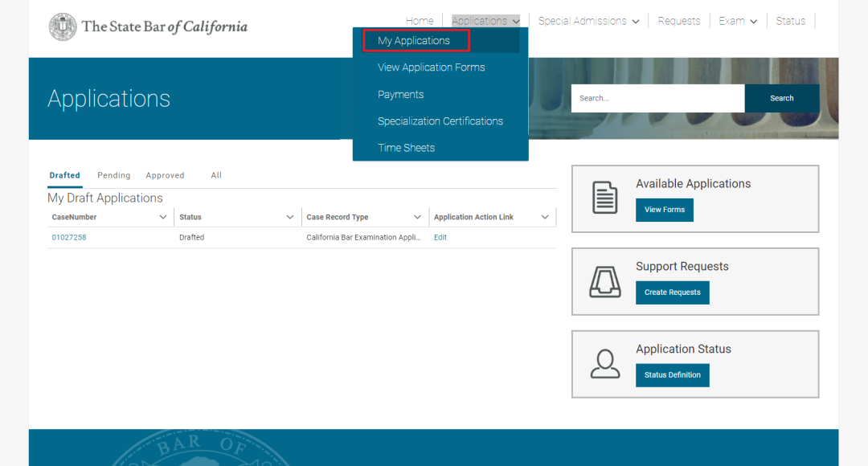
Task: Open case number 01027258 link
Action: [69, 238]
